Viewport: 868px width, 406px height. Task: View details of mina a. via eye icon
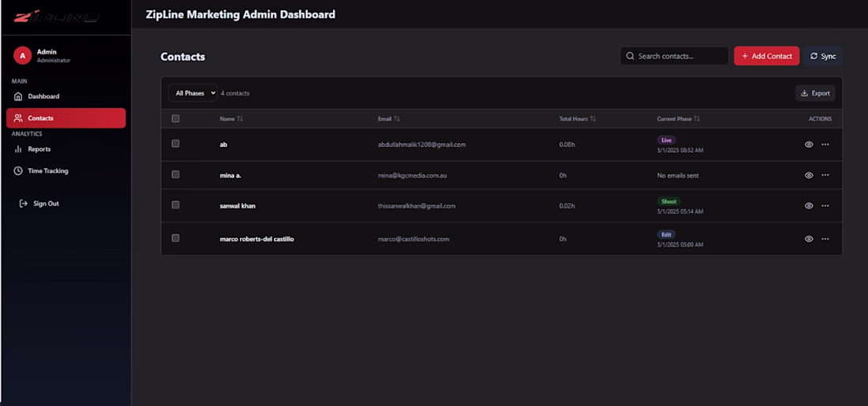pyautogui.click(x=809, y=175)
